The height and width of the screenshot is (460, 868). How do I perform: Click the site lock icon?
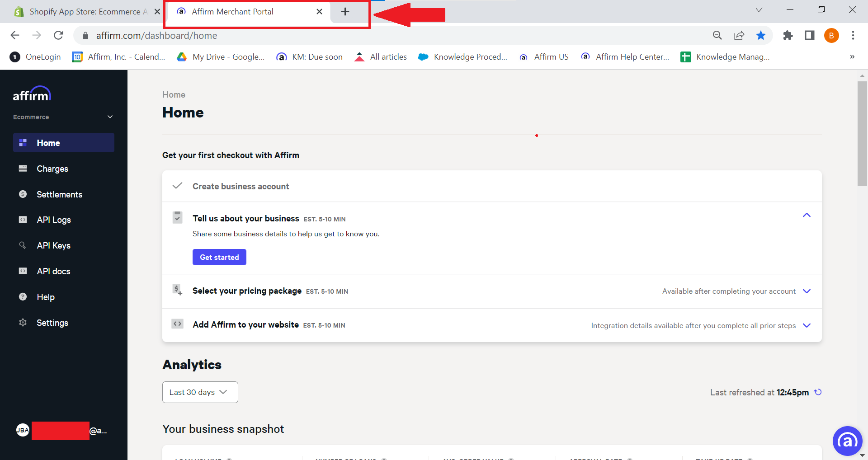[x=85, y=35]
